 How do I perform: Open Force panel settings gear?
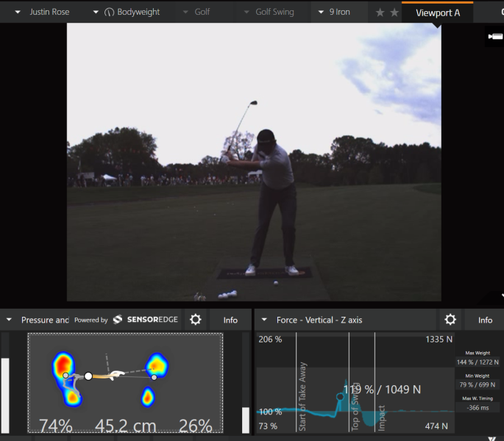coord(450,319)
